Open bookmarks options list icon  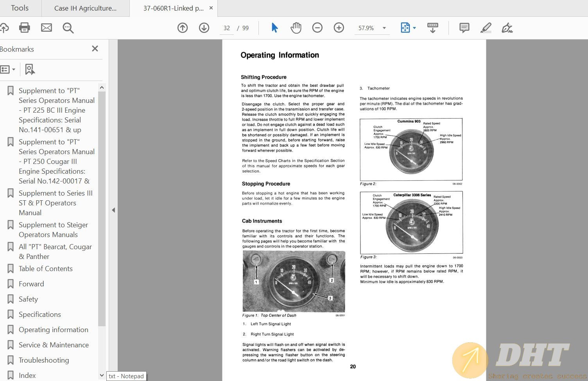pos(8,70)
